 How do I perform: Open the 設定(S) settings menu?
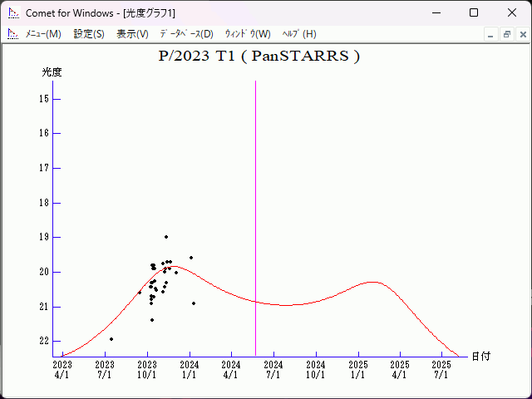89,34
